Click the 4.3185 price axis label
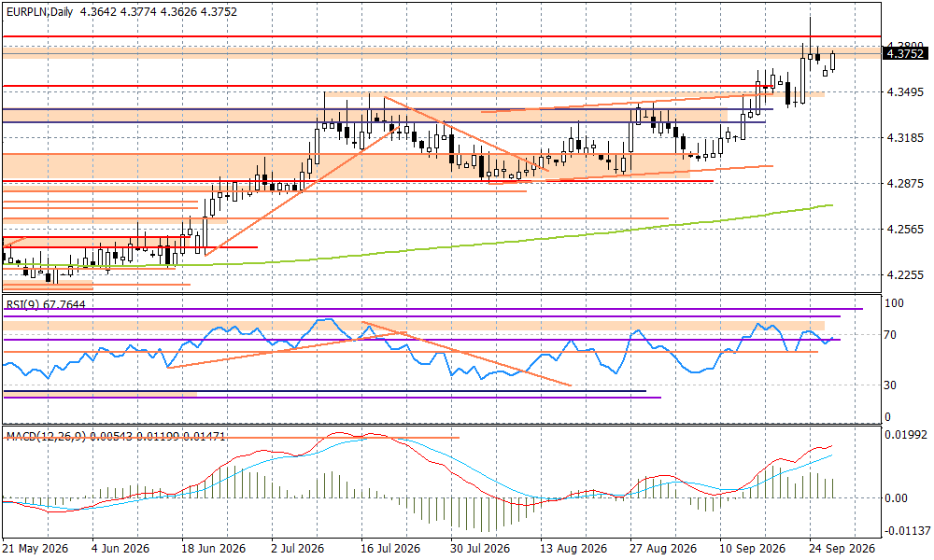This screenshot has width=934, height=560. [x=905, y=138]
